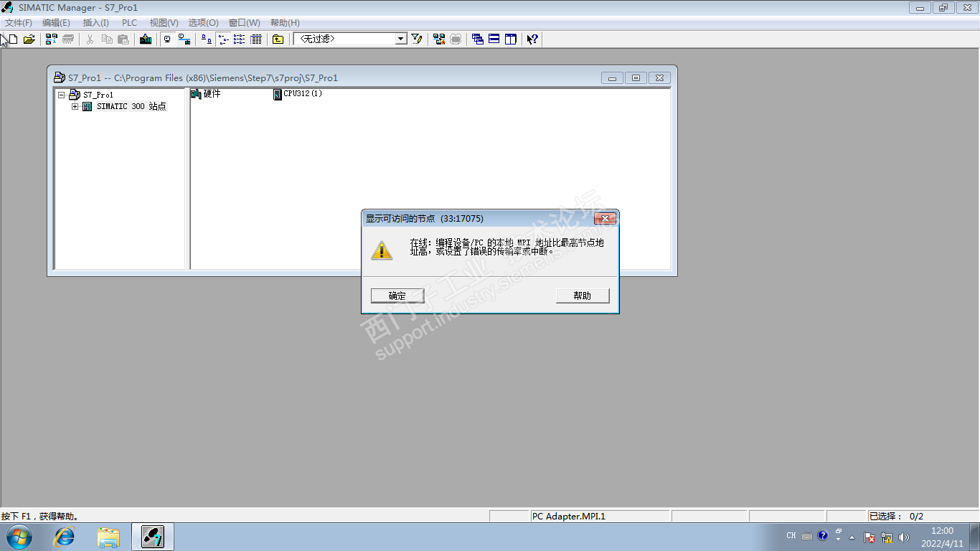Click the filter edit funnel icon
The image size is (980, 551).
point(416,39)
